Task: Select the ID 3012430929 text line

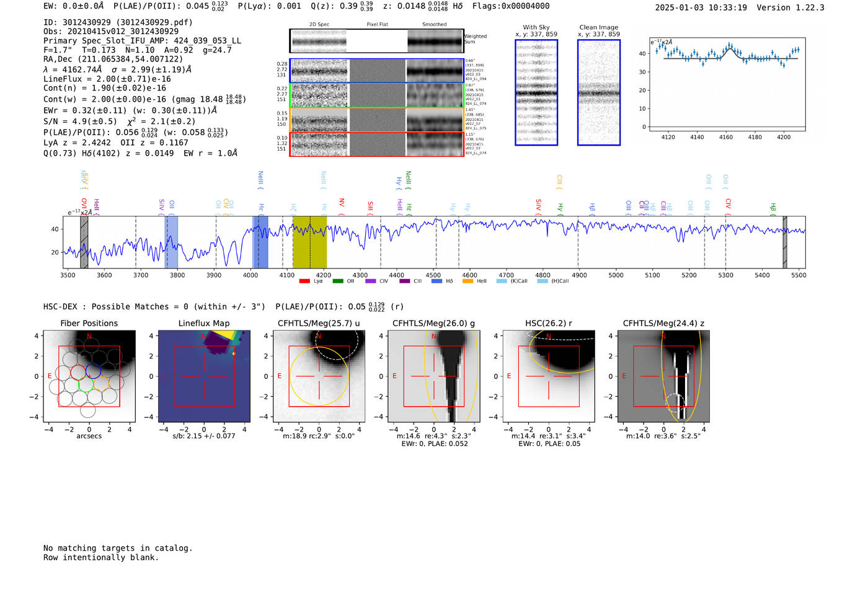Action: pyautogui.click(x=118, y=22)
